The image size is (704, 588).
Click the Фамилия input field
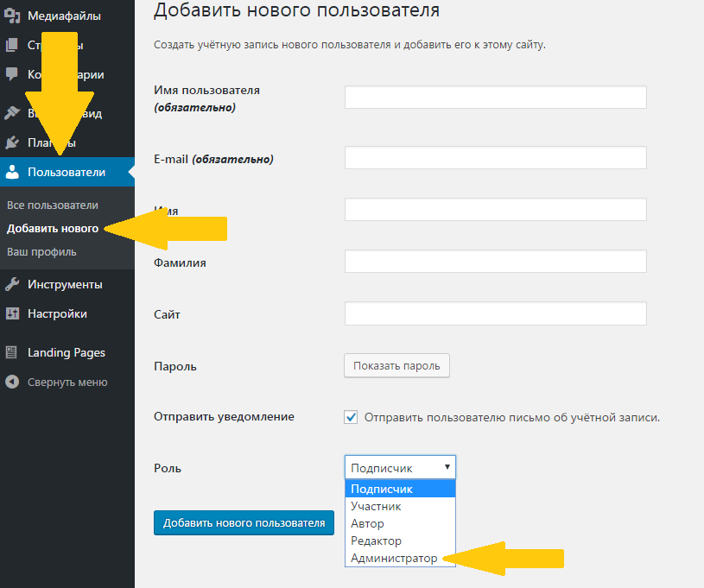coord(495,262)
